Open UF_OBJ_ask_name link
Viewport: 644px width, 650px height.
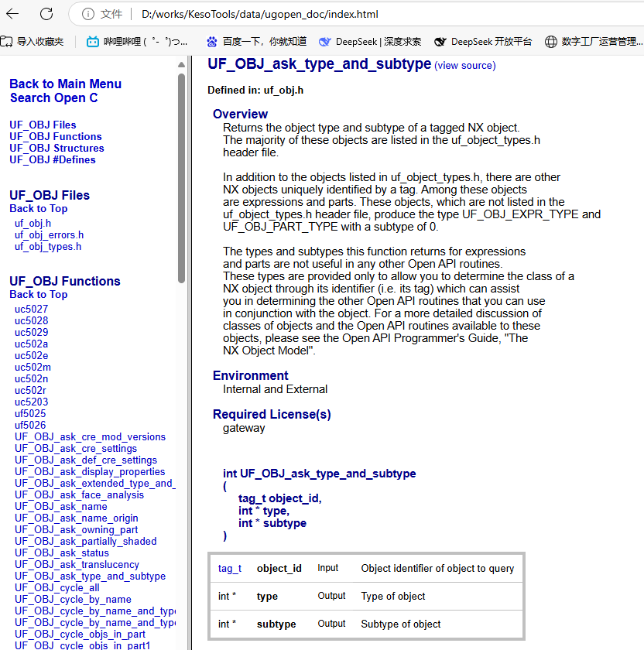pyautogui.click(x=61, y=507)
